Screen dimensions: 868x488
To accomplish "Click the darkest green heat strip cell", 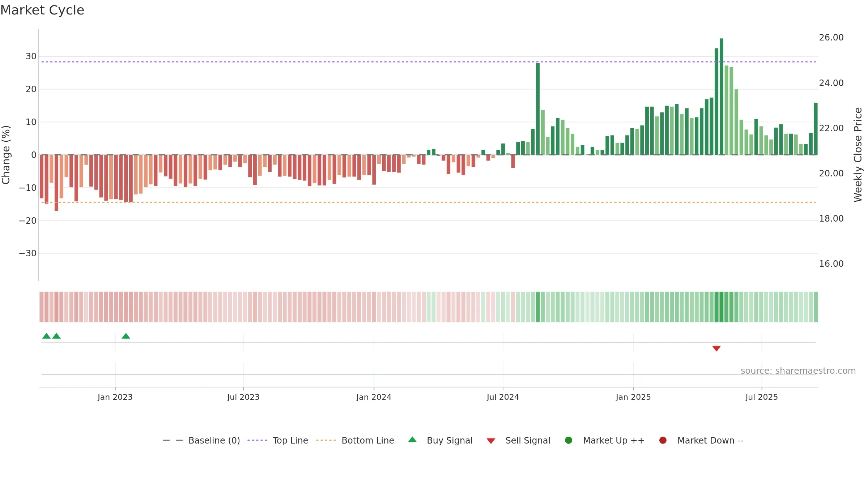I will [722, 307].
